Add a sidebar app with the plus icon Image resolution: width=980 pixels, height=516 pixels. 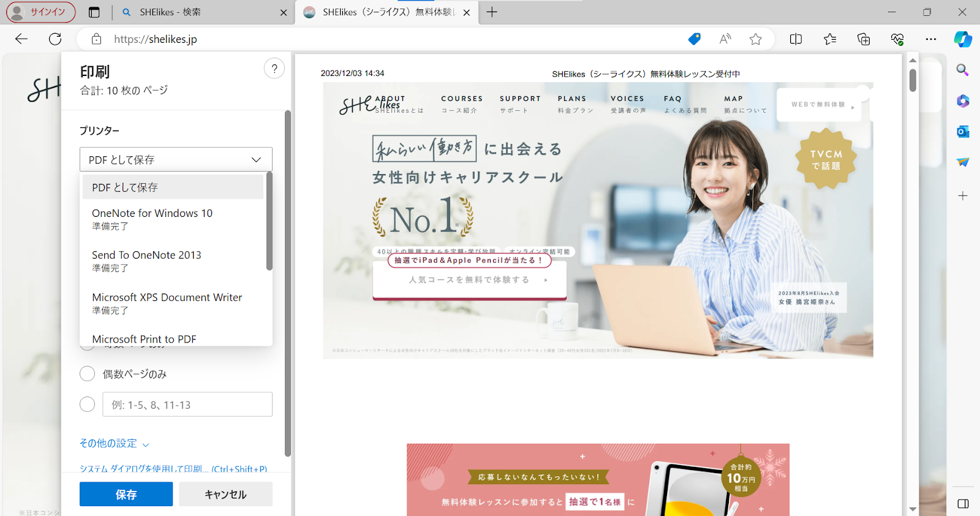(x=963, y=195)
